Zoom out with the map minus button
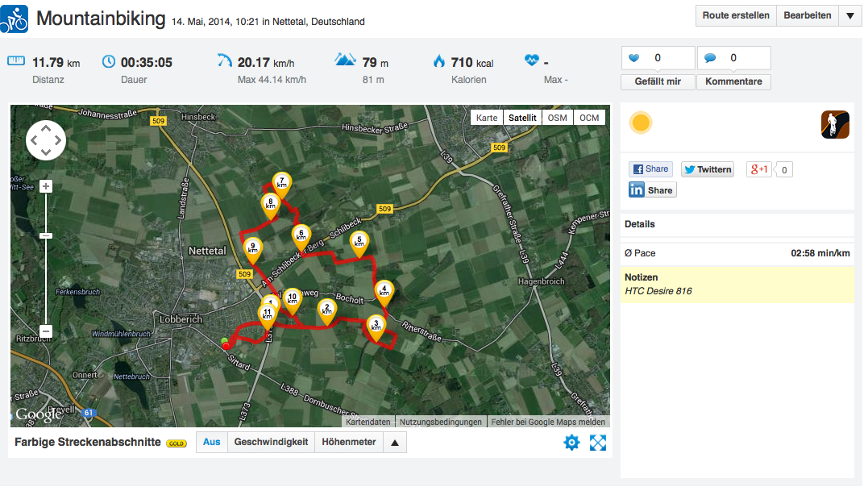The width and height of the screenshot is (868, 491). [46, 331]
